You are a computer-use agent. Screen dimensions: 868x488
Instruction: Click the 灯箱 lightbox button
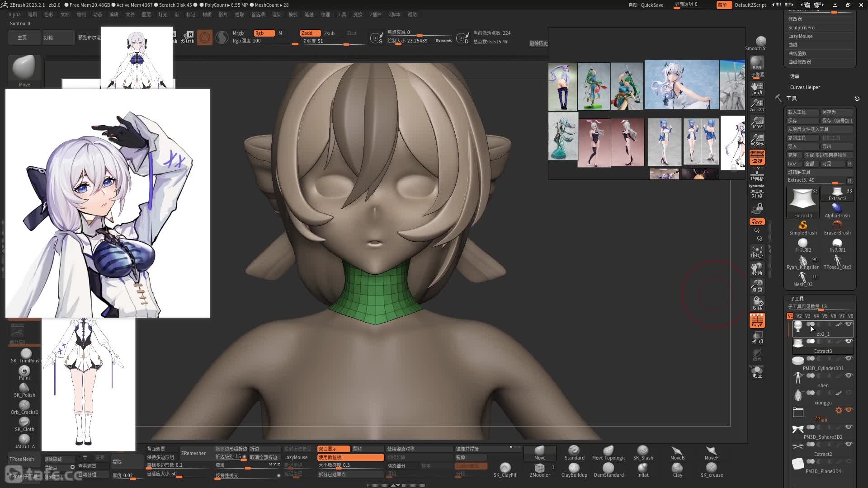(x=58, y=38)
